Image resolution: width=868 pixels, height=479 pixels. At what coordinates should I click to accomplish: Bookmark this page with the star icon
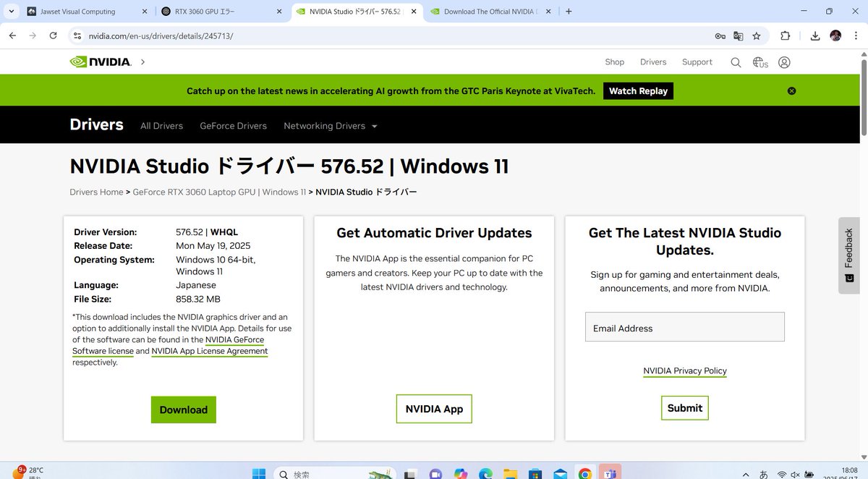tap(757, 35)
